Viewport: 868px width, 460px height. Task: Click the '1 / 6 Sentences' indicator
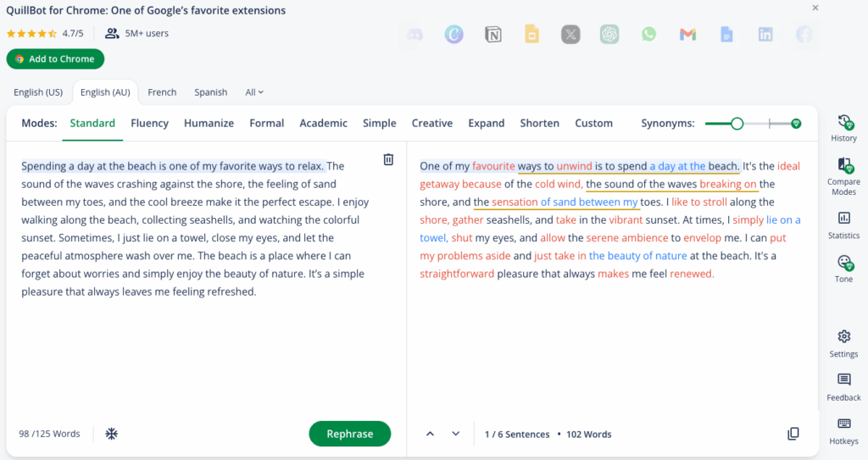coord(517,435)
